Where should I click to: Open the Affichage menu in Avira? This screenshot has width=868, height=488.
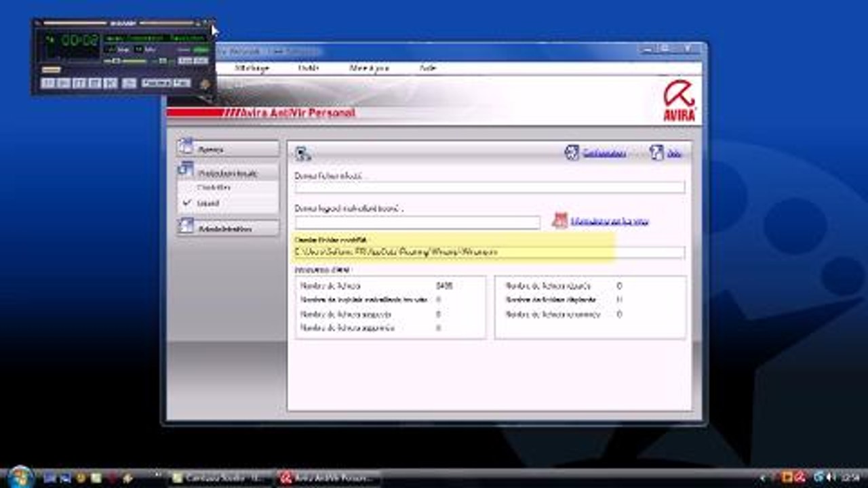pyautogui.click(x=252, y=68)
